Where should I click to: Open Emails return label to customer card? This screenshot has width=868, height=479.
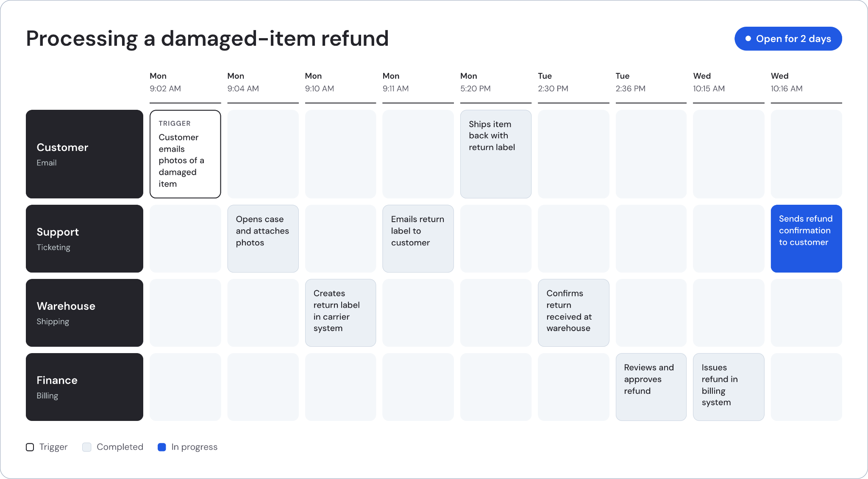(x=418, y=239)
